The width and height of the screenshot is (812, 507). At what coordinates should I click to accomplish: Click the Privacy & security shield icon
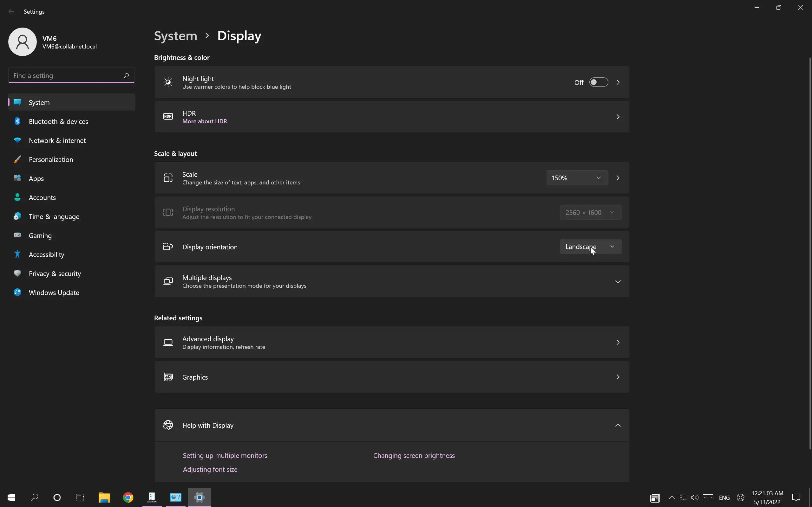click(17, 273)
